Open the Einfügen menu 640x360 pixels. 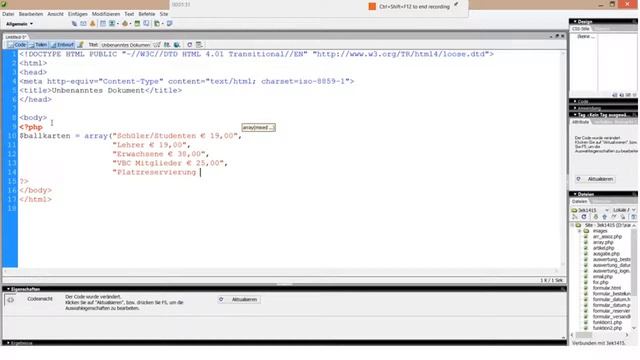(78, 14)
